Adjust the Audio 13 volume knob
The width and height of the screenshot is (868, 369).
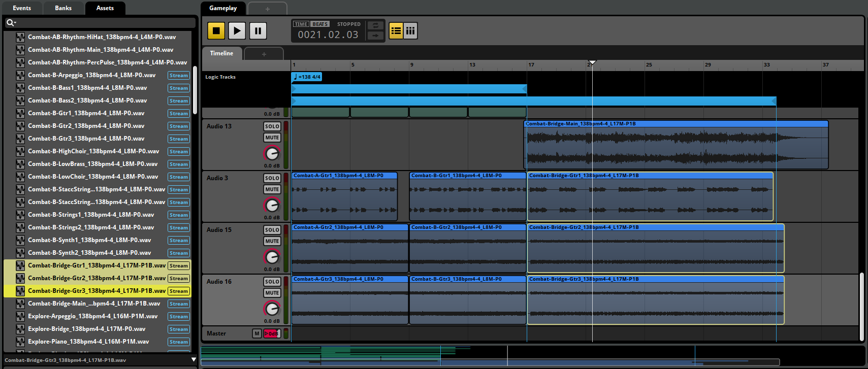click(x=272, y=153)
